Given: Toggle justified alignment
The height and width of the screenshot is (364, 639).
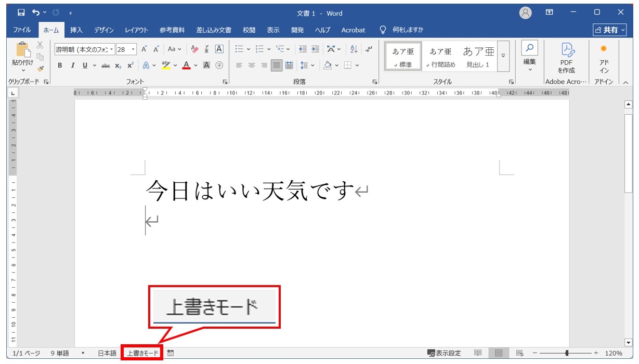Looking at the screenshot, I should click(277, 65).
